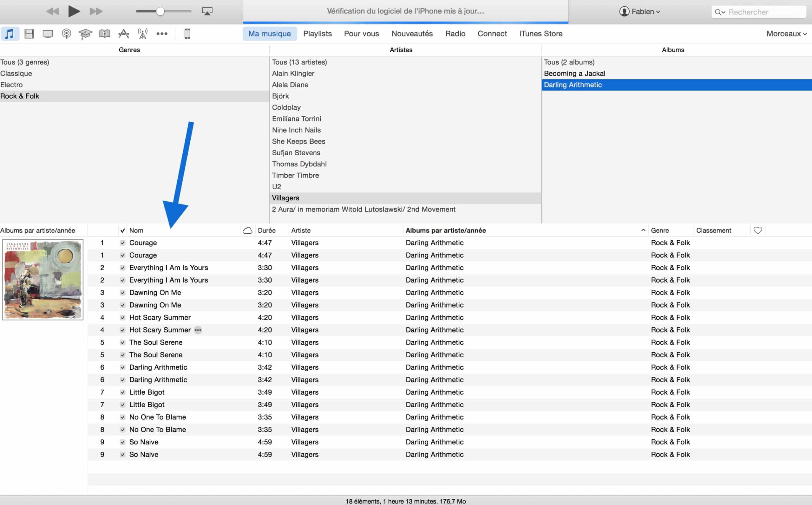Open the Morceaux view dropdown

pos(787,34)
